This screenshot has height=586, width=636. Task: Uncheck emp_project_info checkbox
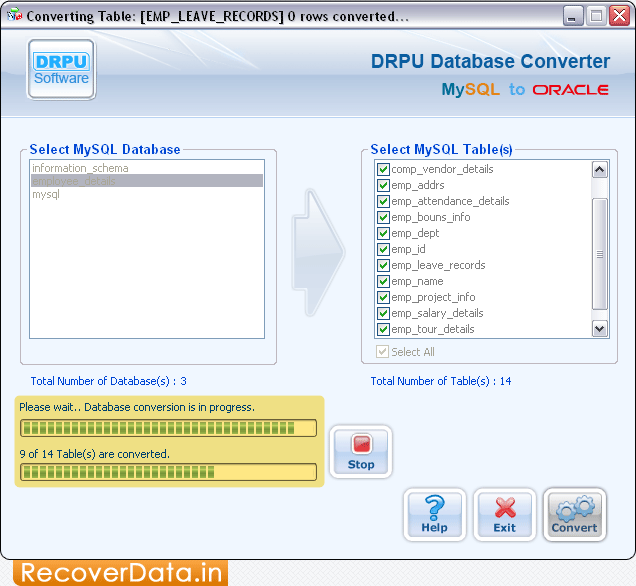pos(383,297)
